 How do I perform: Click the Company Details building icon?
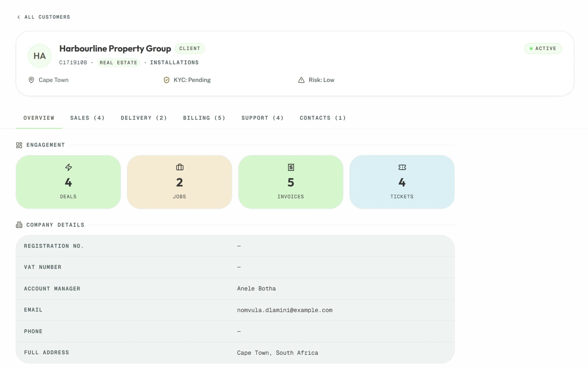[x=19, y=225]
